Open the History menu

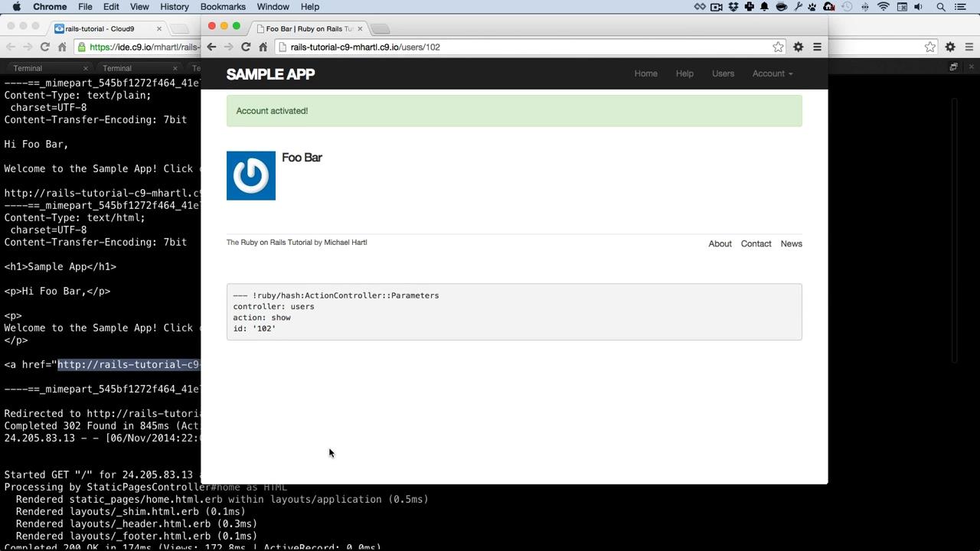pyautogui.click(x=175, y=7)
